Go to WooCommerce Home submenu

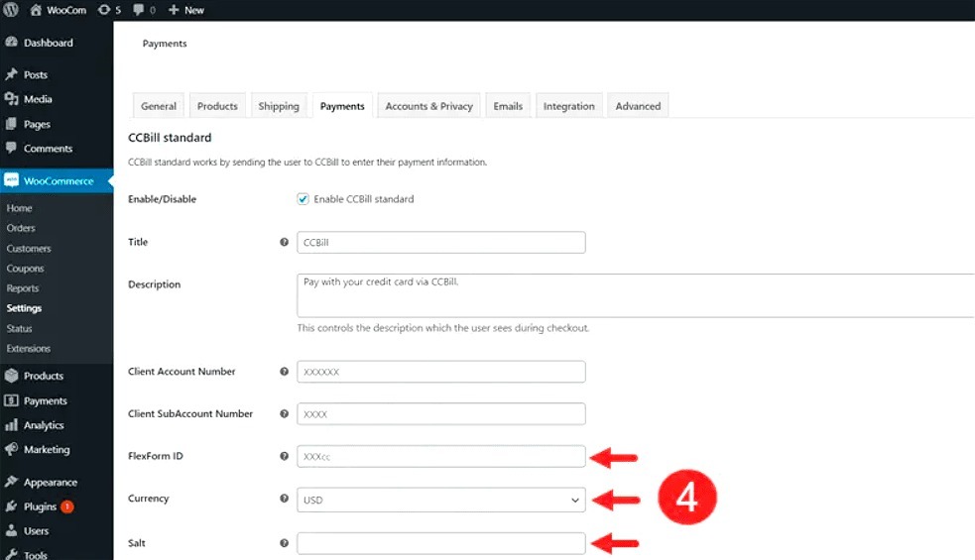(x=19, y=208)
